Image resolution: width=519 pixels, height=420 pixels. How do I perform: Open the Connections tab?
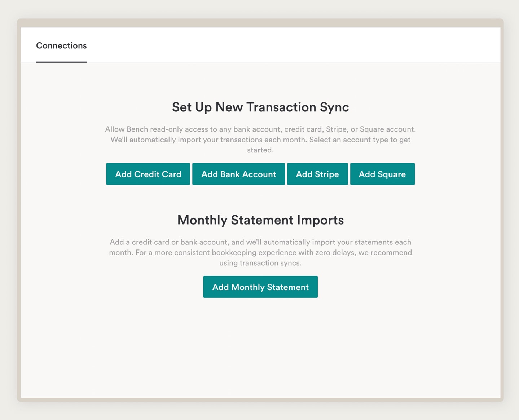[61, 46]
